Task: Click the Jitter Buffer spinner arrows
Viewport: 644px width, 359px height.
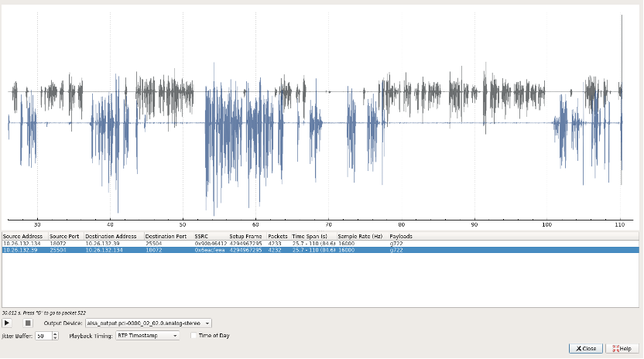Action: point(54,336)
